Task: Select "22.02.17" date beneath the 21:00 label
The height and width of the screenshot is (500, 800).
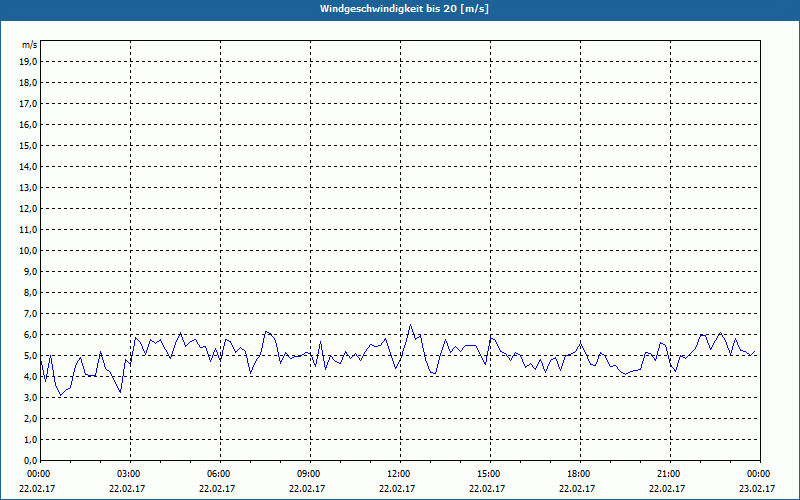Action: pos(667,488)
